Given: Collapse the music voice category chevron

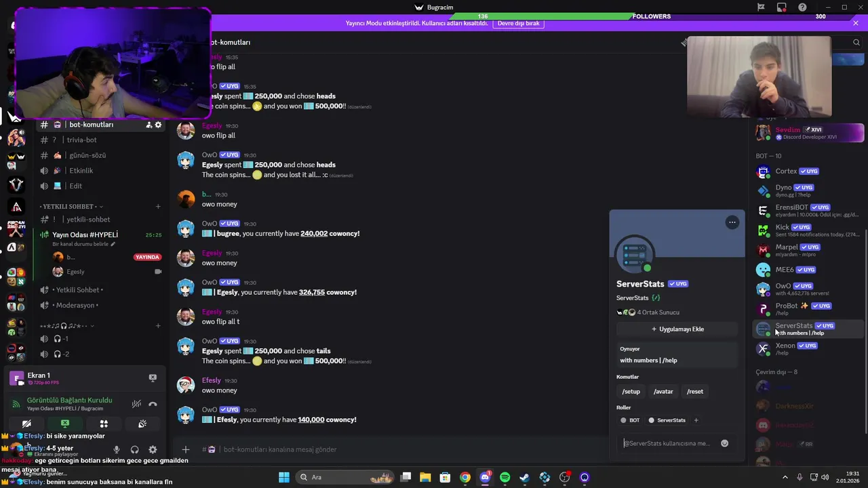Looking at the screenshot, I should pyautogui.click(x=92, y=326).
